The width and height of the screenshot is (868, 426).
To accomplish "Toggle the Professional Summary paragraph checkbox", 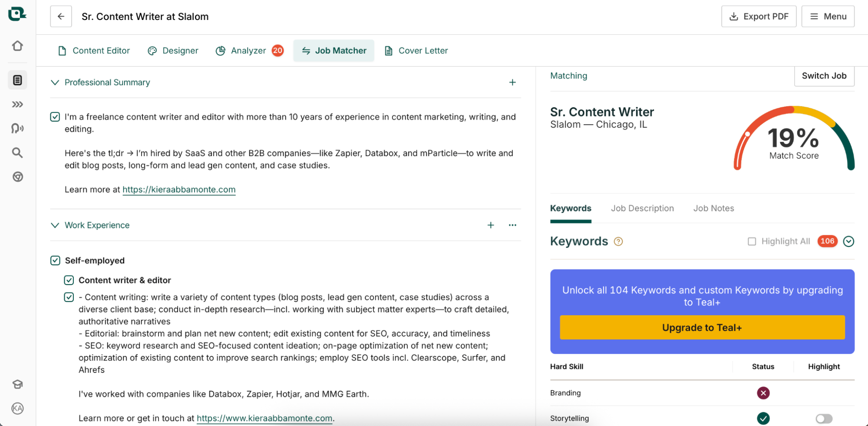I will (x=55, y=117).
